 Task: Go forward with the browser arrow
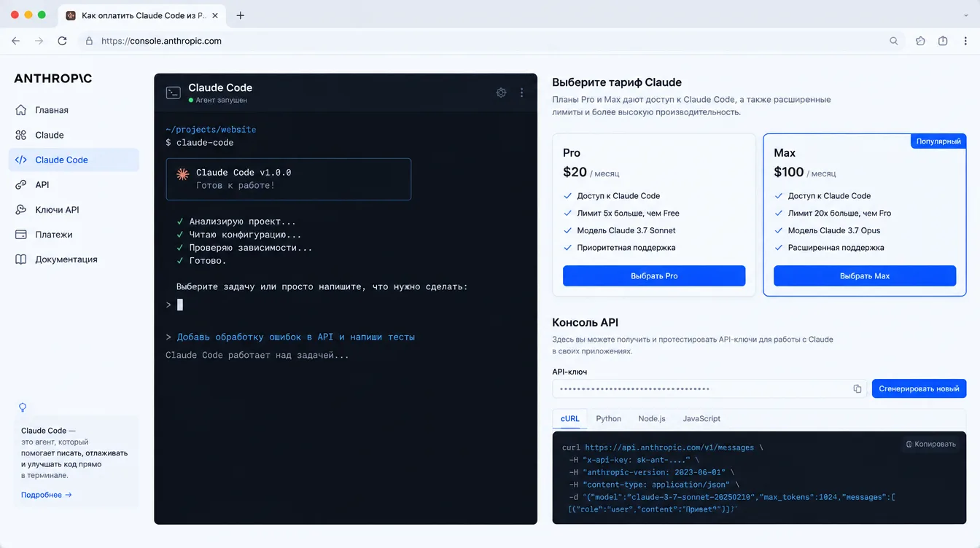(x=39, y=41)
